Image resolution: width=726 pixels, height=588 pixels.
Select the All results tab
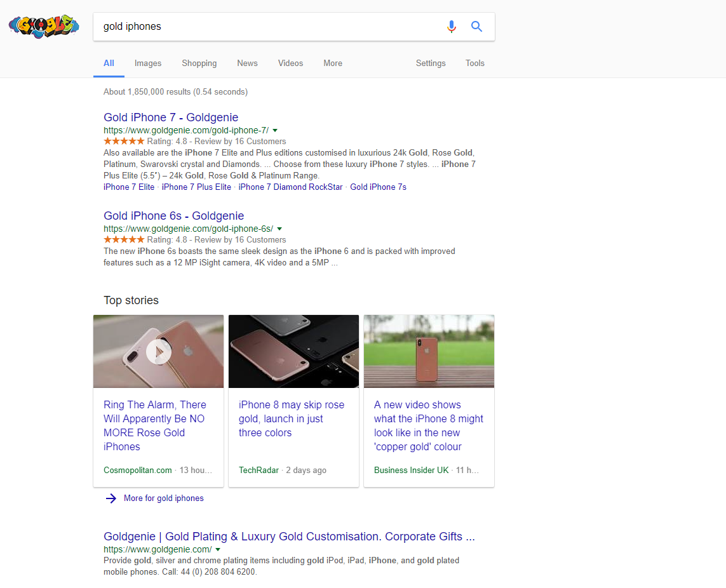[109, 63]
